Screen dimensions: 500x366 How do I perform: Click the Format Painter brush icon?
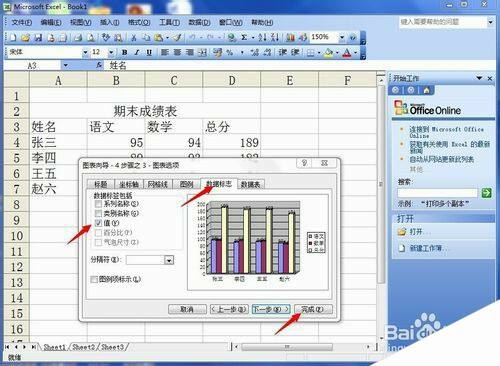click(177, 38)
